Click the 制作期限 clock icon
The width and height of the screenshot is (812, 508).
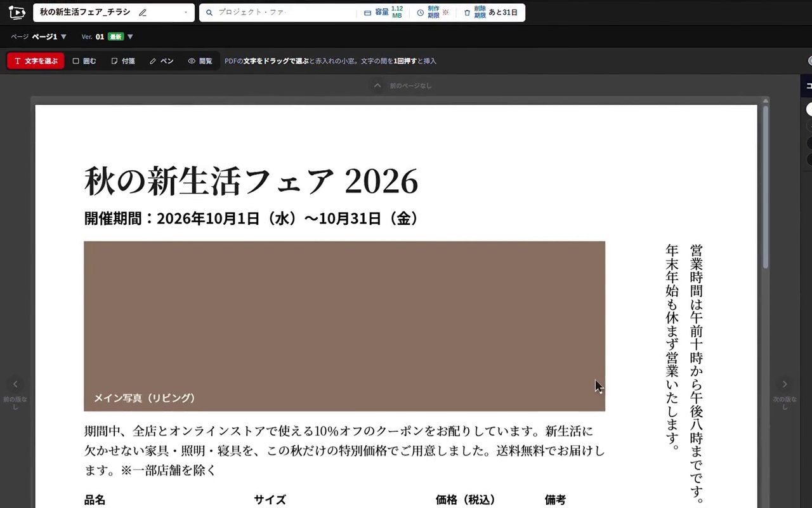(420, 13)
